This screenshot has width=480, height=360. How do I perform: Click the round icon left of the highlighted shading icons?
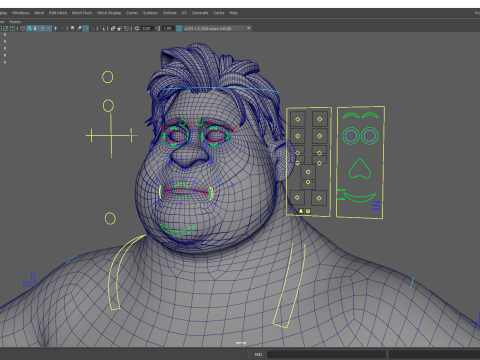click(x=23, y=28)
